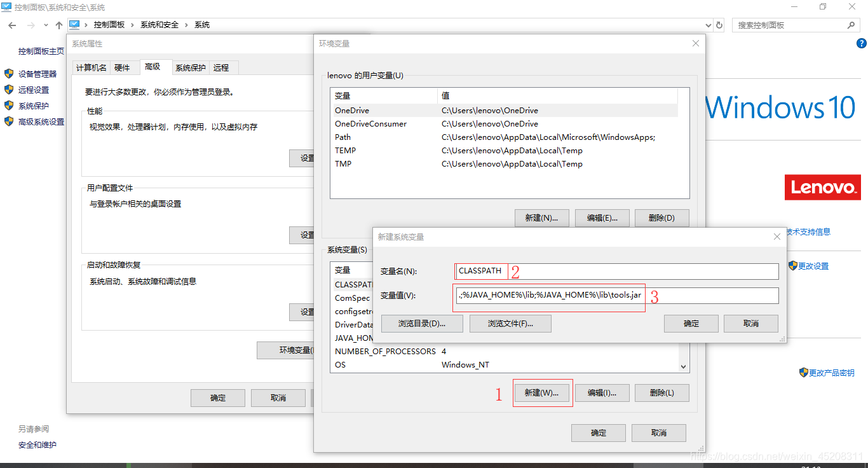Cancel the 新建系统变量 dialog with 取消
Image resolution: width=868 pixels, height=468 pixels.
click(x=751, y=324)
